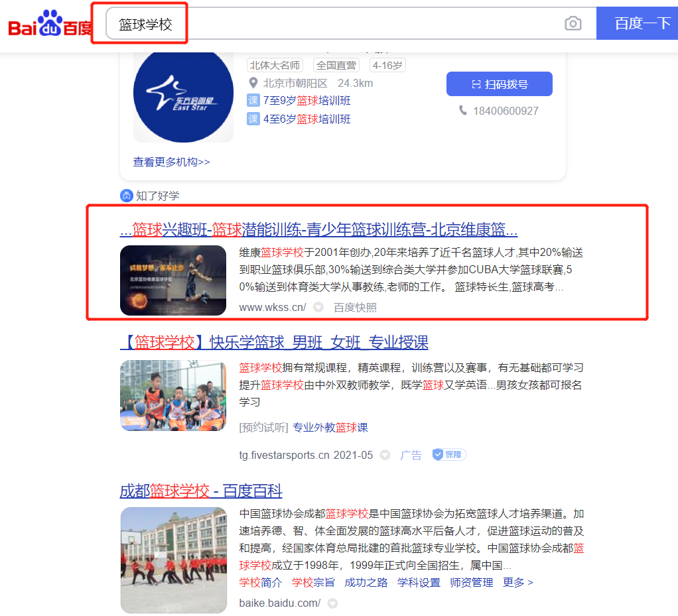The height and width of the screenshot is (616, 678).
Task: Open the 学校简介 sublink
Action: pyautogui.click(x=261, y=583)
